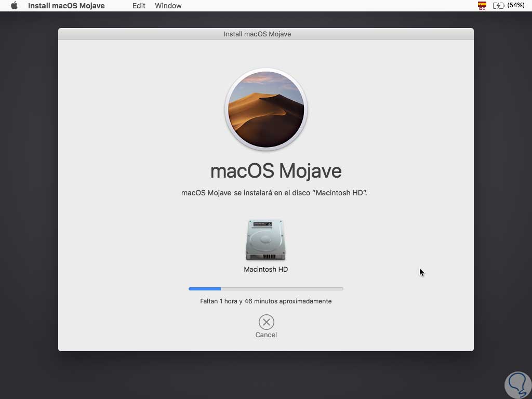Select the Macintosh HD disk icon
Screen dimensions: 532x399
pos(265,240)
